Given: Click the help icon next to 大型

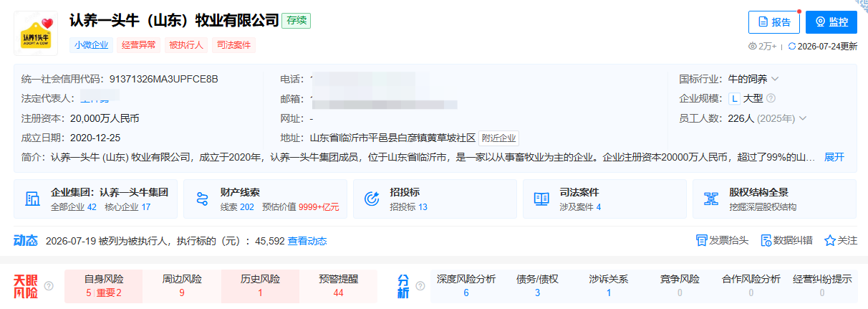Looking at the screenshot, I should (771, 98).
